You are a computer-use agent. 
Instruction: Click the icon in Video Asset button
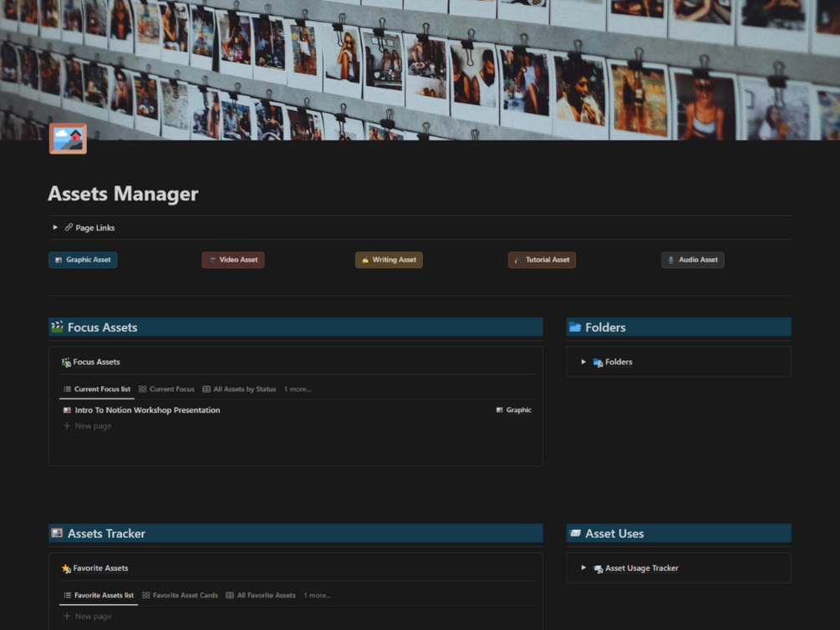pos(212,260)
